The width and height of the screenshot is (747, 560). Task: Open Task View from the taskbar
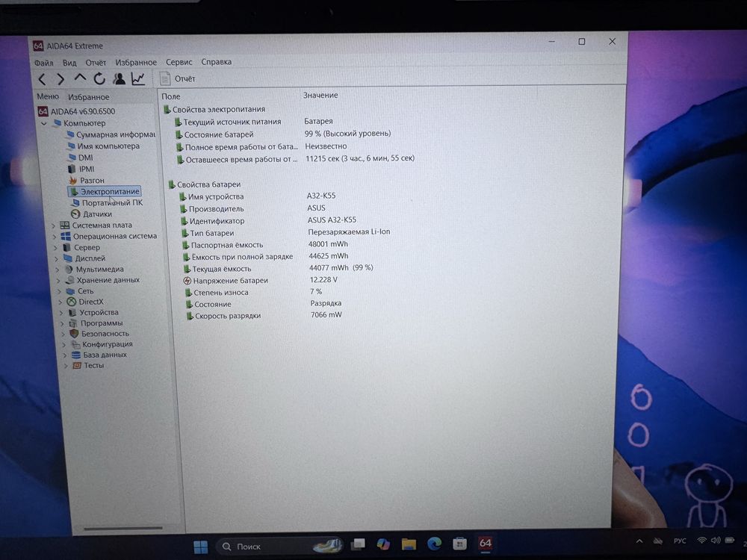(x=359, y=544)
